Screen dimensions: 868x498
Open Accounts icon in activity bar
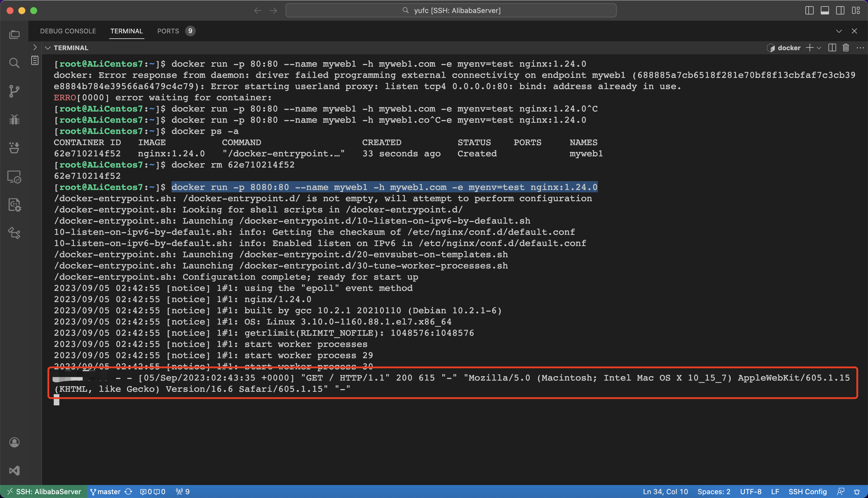14,442
